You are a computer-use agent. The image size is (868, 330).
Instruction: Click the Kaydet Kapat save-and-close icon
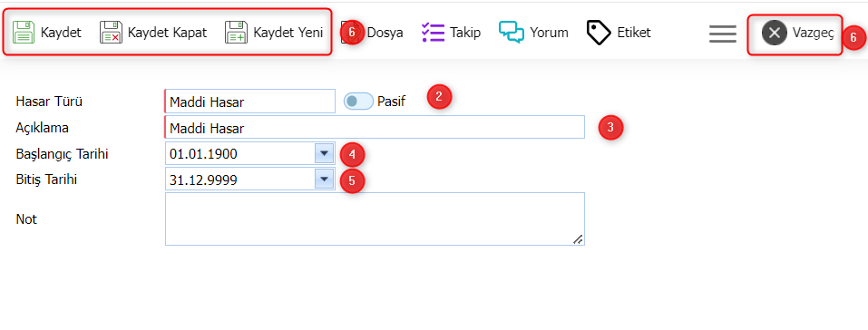point(111,32)
